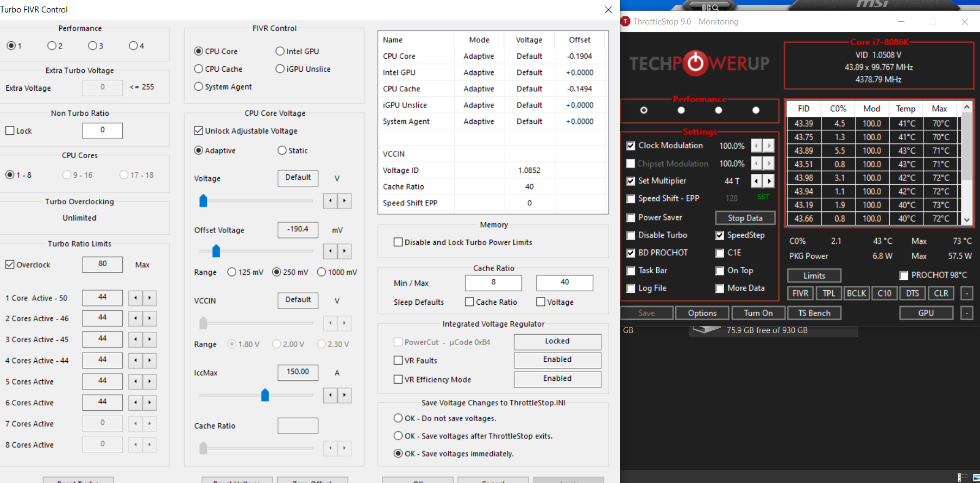
Task: Toggle Set Multiplier in ThrottleStop
Action: tap(631, 181)
